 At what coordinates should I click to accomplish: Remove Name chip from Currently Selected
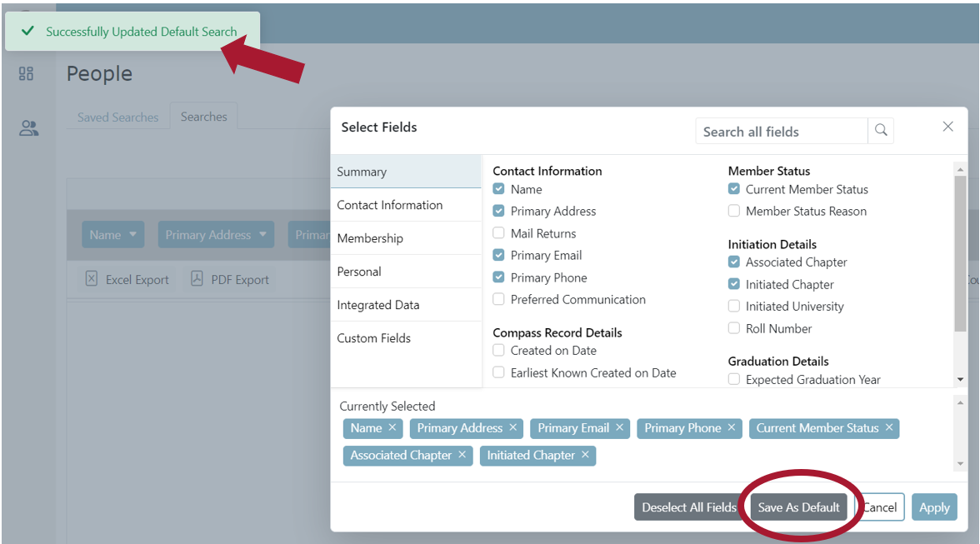392,427
